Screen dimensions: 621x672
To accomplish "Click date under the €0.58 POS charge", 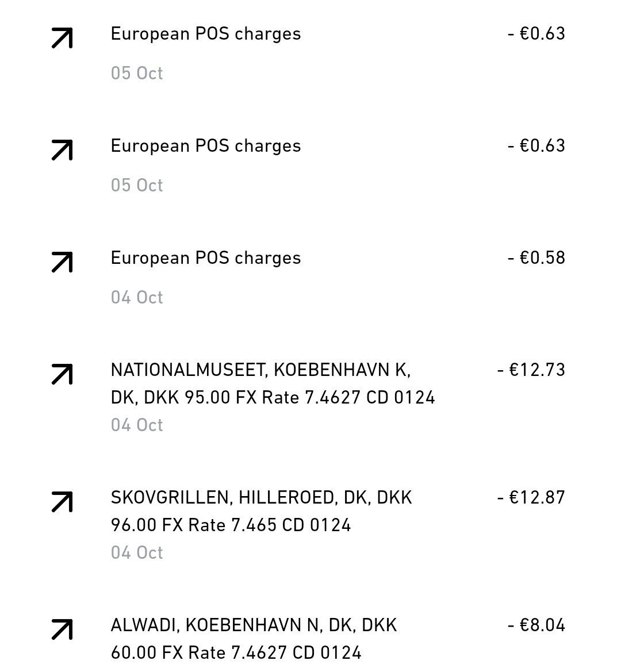I will point(137,298).
